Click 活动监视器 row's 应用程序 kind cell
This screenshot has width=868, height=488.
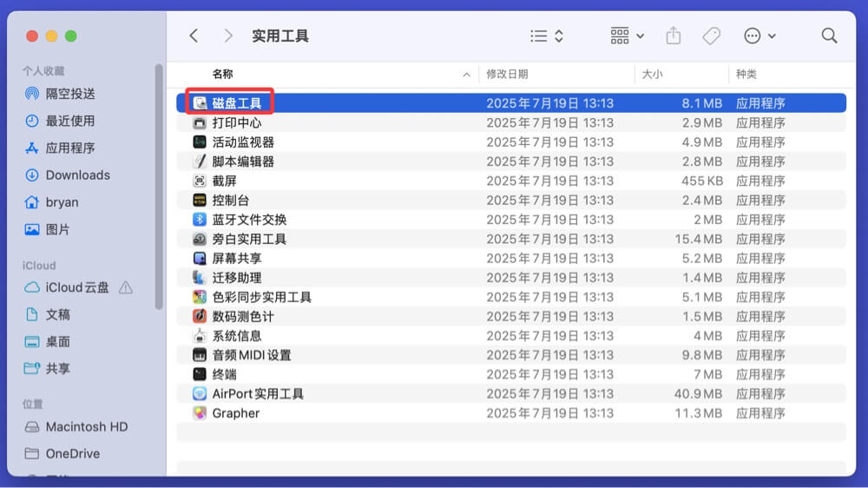pyautogui.click(x=760, y=142)
